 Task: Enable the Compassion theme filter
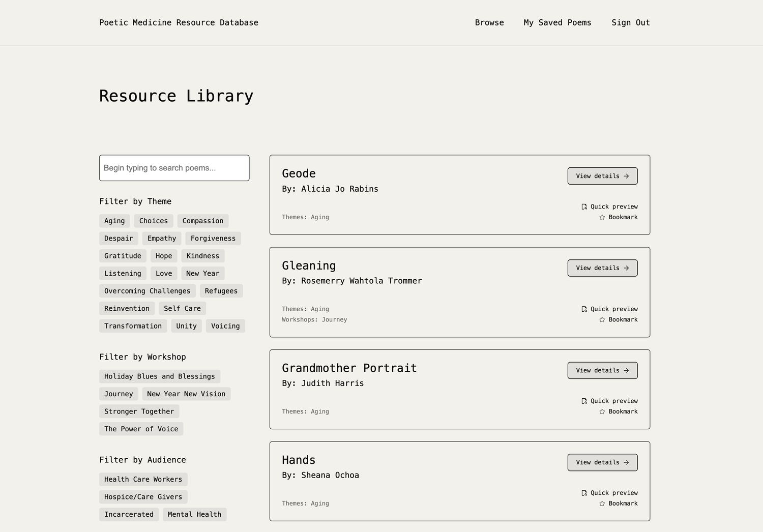coord(202,221)
